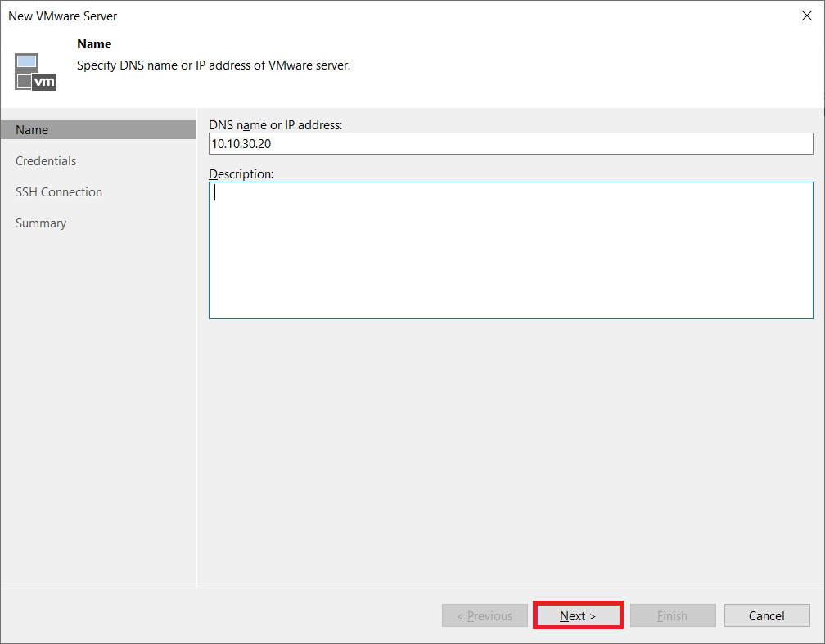Jump to the Summary step
Viewport: 825px width, 644px height.
(x=41, y=223)
